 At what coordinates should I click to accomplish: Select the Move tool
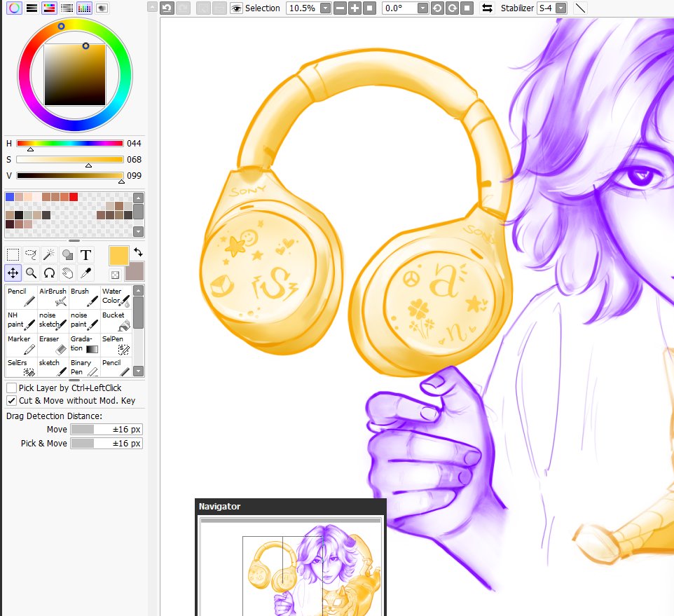click(x=13, y=273)
